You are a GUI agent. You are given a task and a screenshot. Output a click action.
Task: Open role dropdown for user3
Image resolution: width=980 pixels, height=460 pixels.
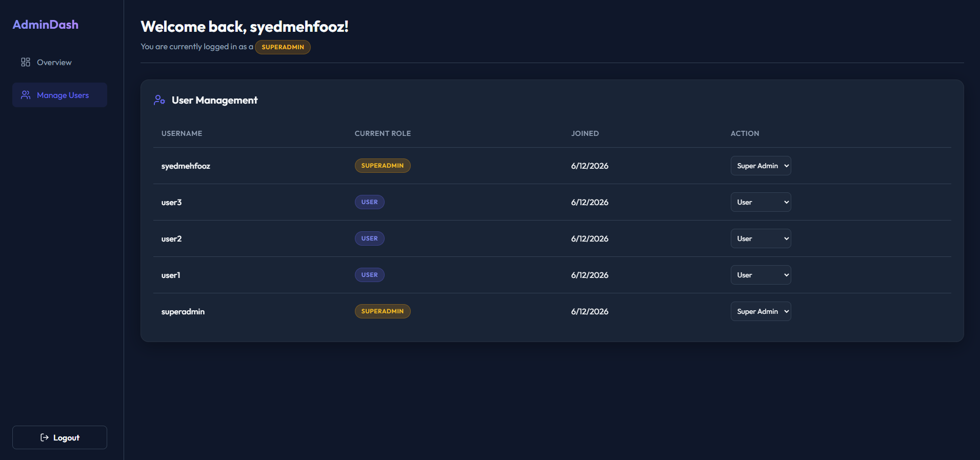pos(761,202)
